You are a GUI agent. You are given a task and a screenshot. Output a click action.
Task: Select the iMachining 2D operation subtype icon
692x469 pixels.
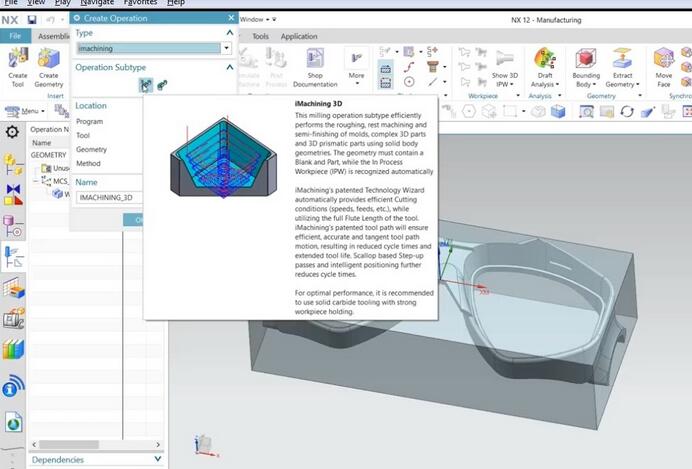(x=162, y=85)
